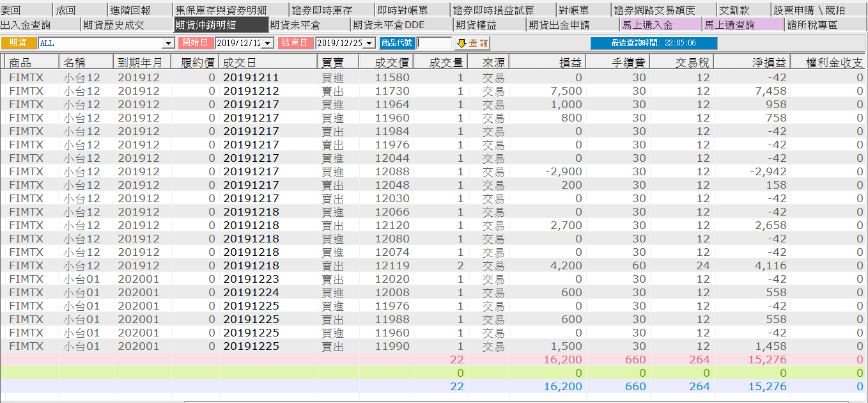Sort by 交易稅 column header
The height and width of the screenshot is (403, 868).
click(682, 62)
